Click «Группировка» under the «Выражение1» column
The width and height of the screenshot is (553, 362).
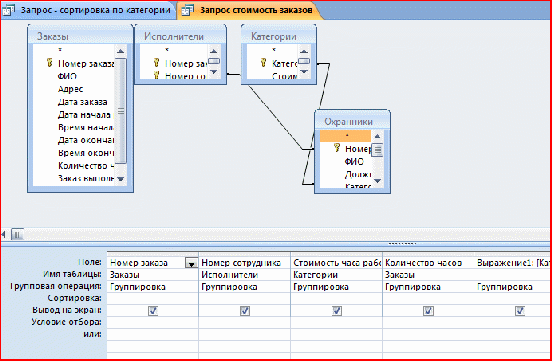tap(505, 287)
